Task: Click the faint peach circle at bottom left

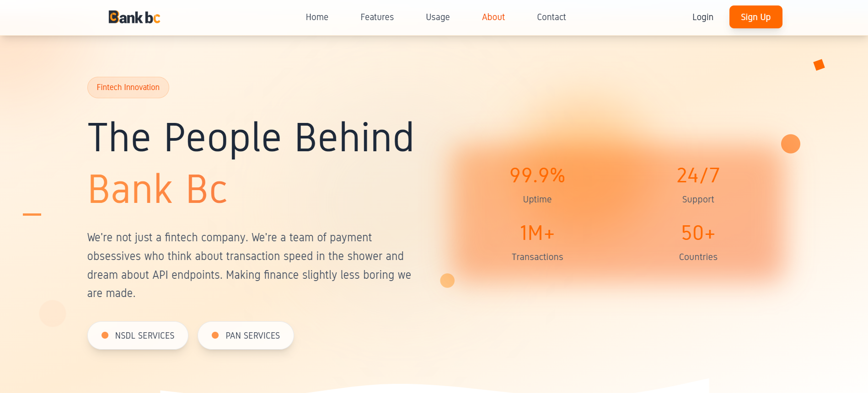Action: (x=53, y=313)
